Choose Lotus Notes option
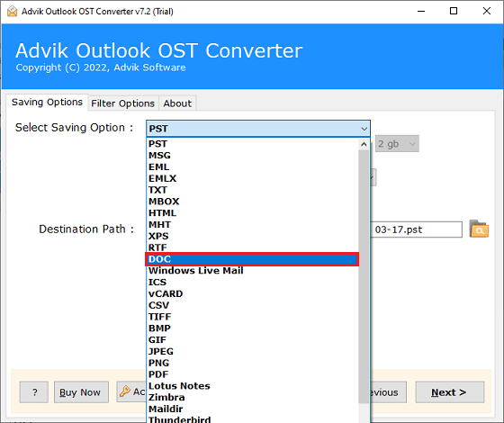504x423 pixels. 253,386
